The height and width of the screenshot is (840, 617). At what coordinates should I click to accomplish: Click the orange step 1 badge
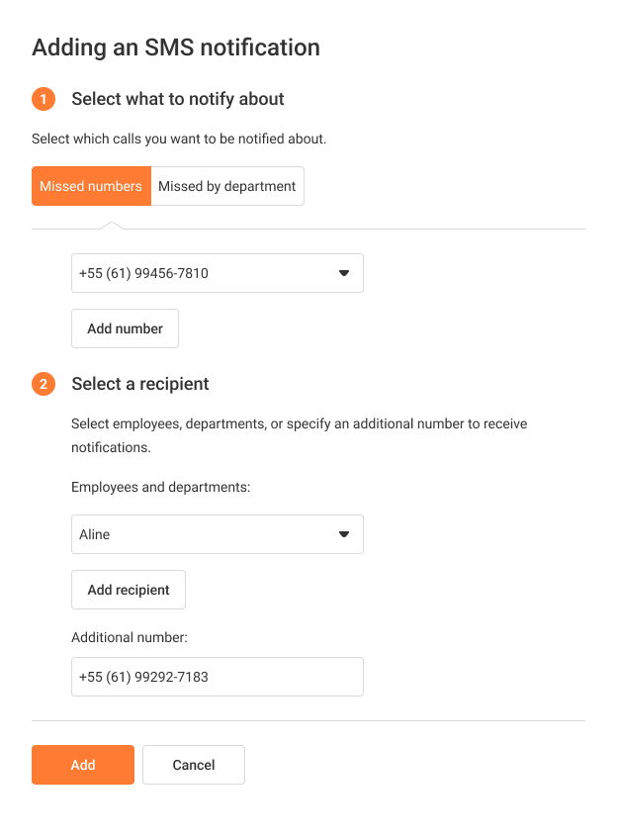44,99
